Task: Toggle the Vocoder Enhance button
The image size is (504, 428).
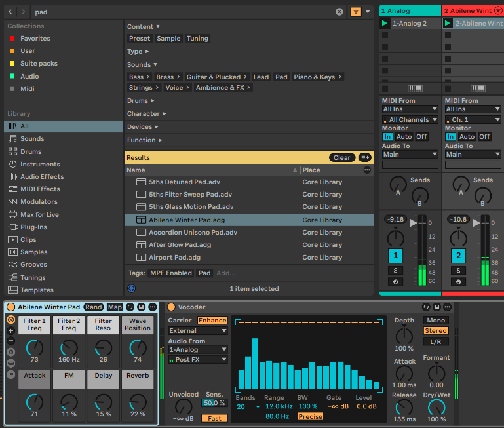Action: click(x=212, y=321)
